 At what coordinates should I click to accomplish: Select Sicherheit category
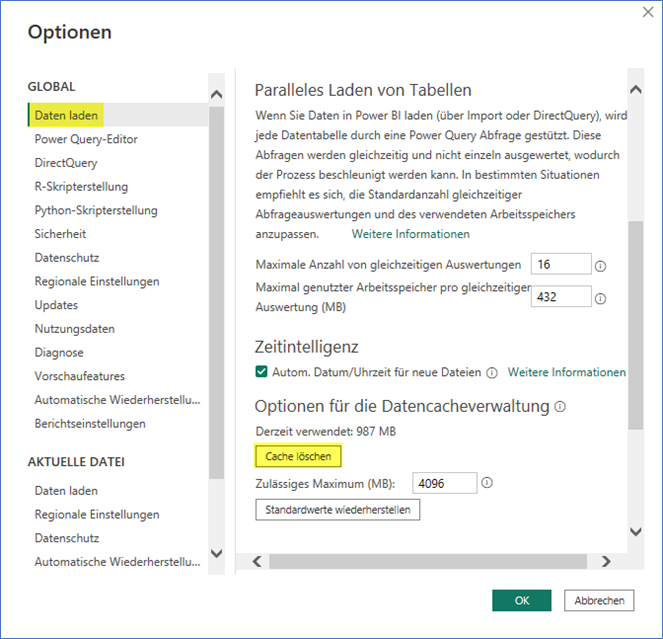pyautogui.click(x=60, y=234)
